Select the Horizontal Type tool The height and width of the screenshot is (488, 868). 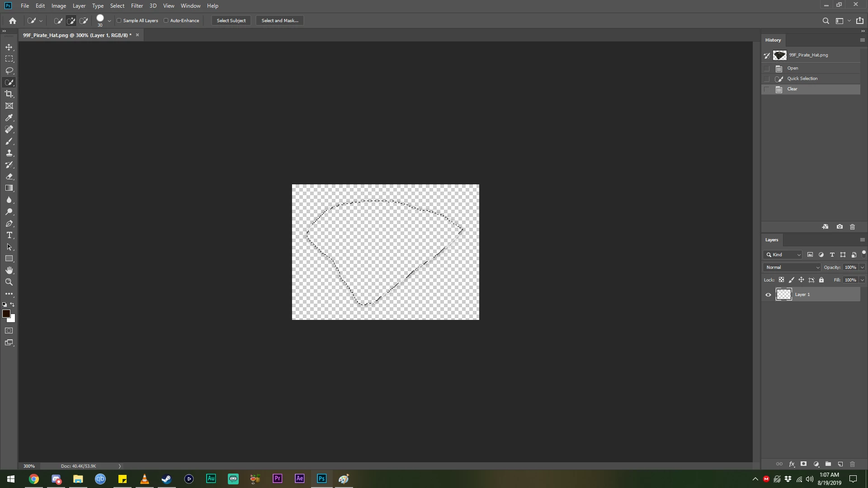[9, 235]
